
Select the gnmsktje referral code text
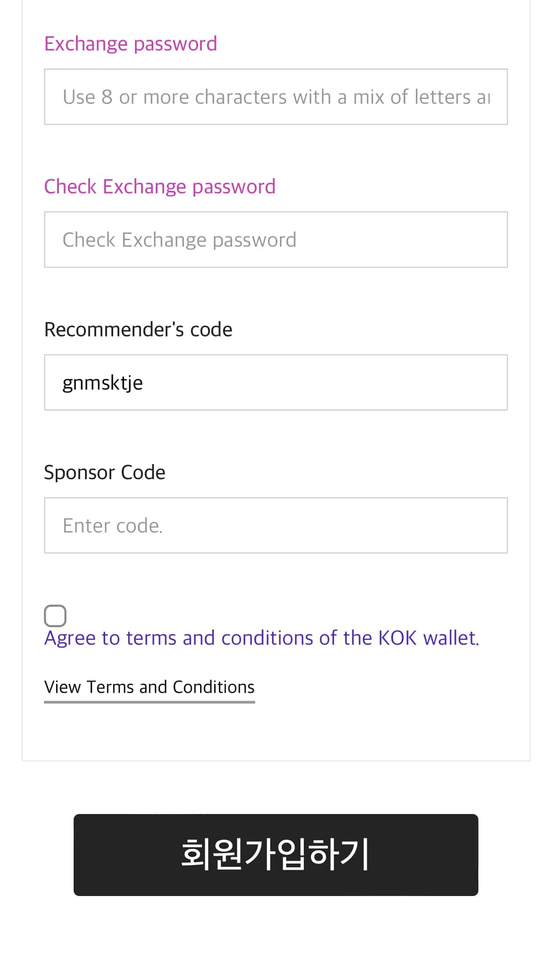click(102, 382)
